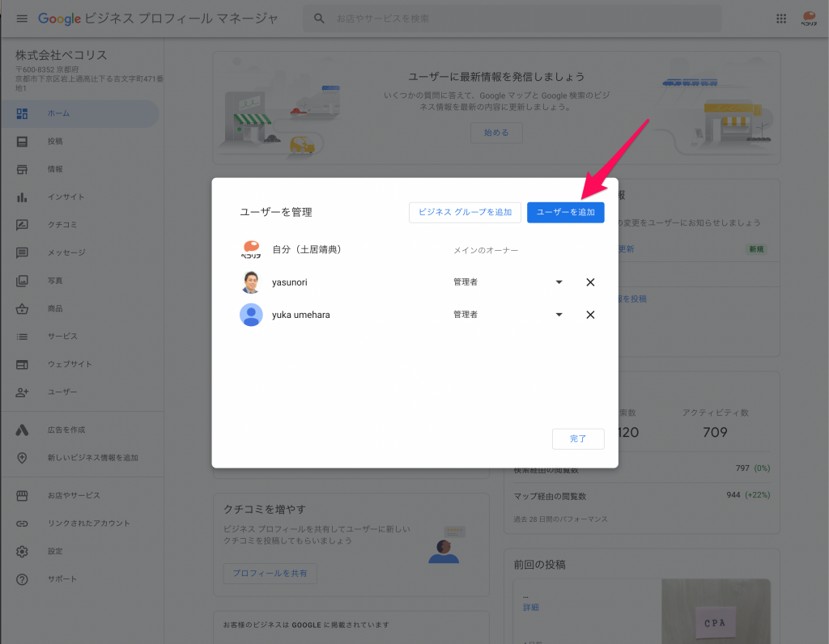Click the Reviews sidebar icon
This screenshot has width=829, height=644.
tap(22, 225)
